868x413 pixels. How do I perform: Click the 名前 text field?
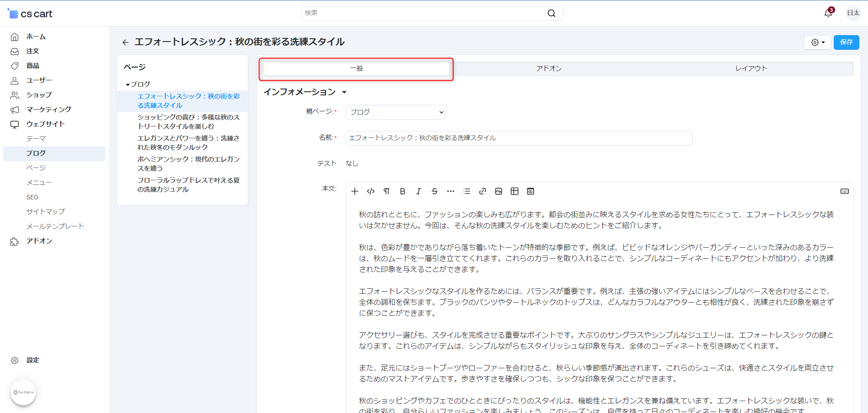coord(518,138)
